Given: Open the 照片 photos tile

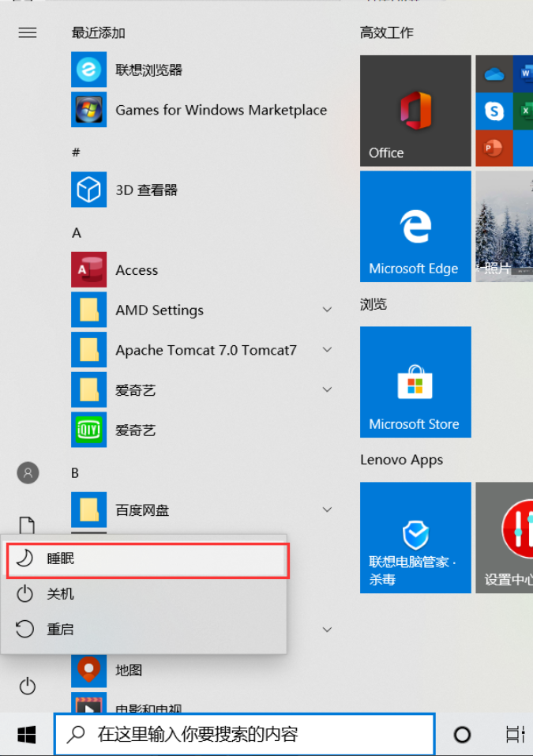Looking at the screenshot, I should [x=504, y=226].
